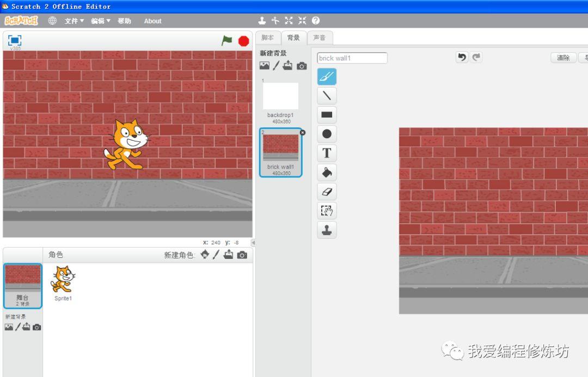This screenshot has height=377, width=588.
Task: Select the ellipse tool
Action: coord(327,134)
